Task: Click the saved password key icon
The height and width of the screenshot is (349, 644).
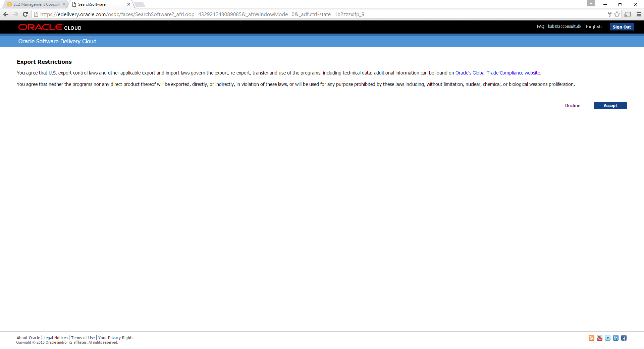Action: [609, 14]
